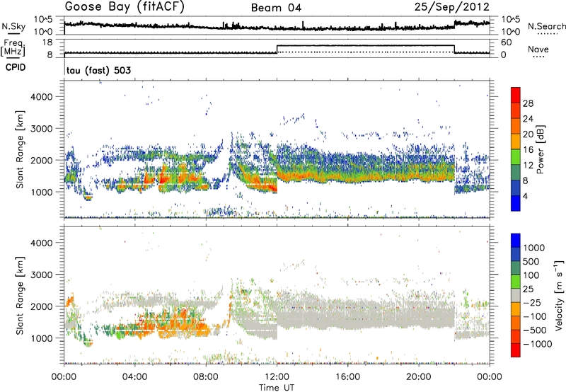
Task: Click the 'Goose Bay (fitACF)' title text
Action: pyautogui.click(x=125, y=7)
